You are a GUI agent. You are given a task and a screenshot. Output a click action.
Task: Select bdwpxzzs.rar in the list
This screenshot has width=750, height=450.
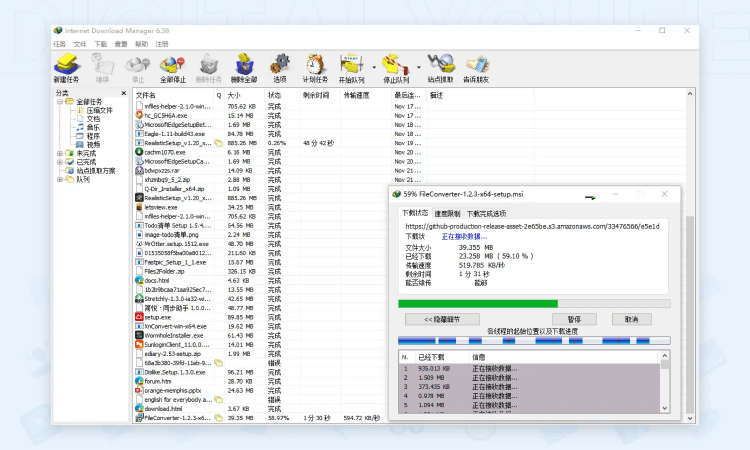(162, 170)
